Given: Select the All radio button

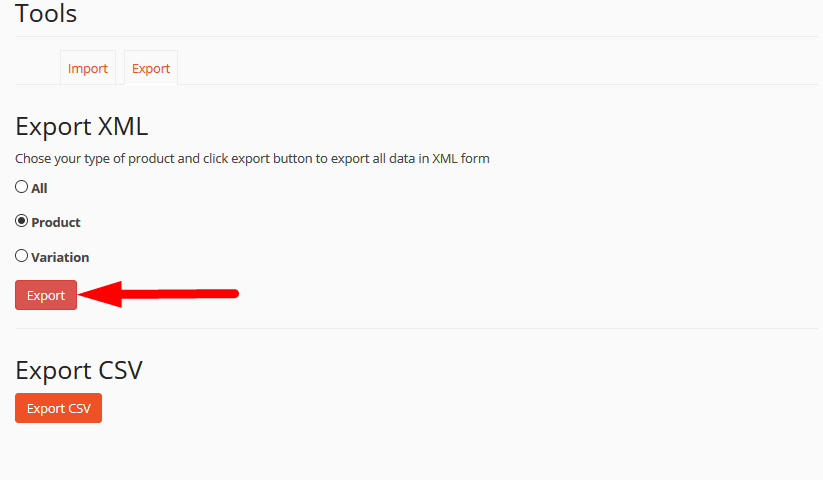Looking at the screenshot, I should coord(21,186).
